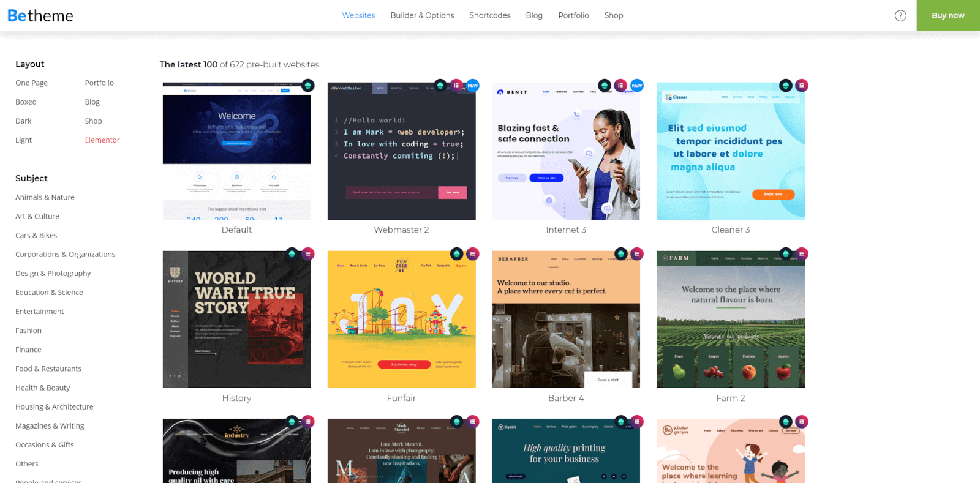This screenshot has height=483, width=980.
Task: Click green builder badge on Farm 2
Action: 785,253
